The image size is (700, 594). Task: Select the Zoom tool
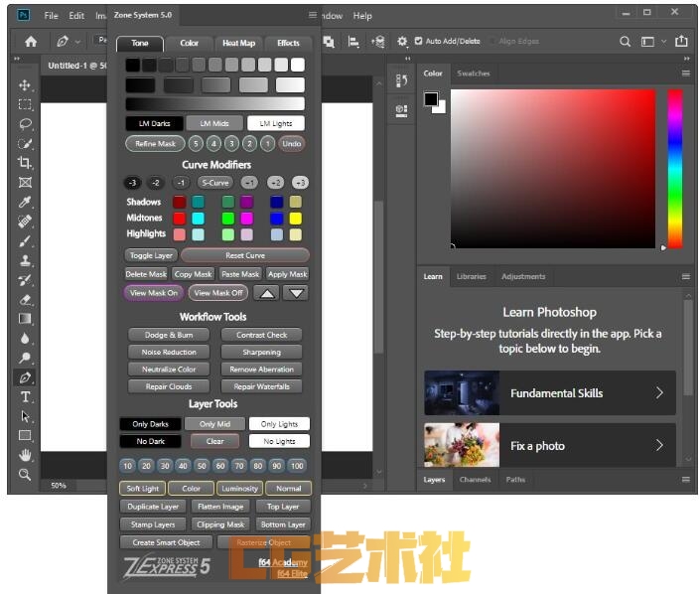pos(25,475)
